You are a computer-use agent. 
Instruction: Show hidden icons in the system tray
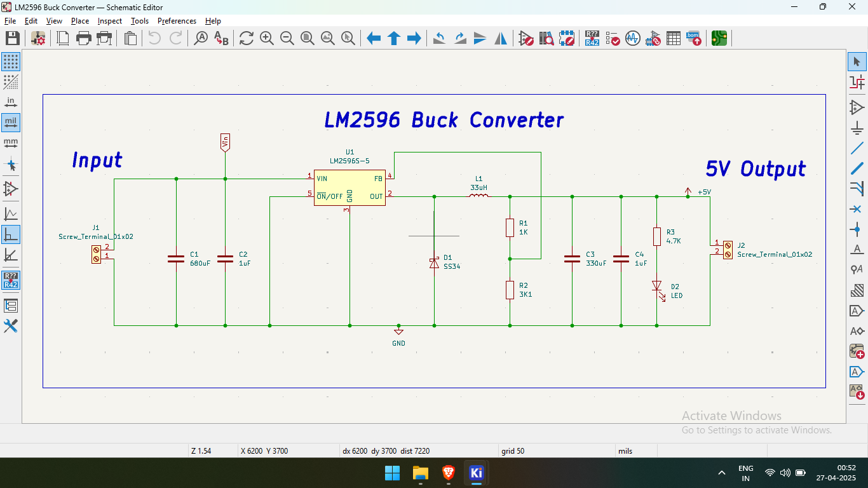click(x=722, y=473)
